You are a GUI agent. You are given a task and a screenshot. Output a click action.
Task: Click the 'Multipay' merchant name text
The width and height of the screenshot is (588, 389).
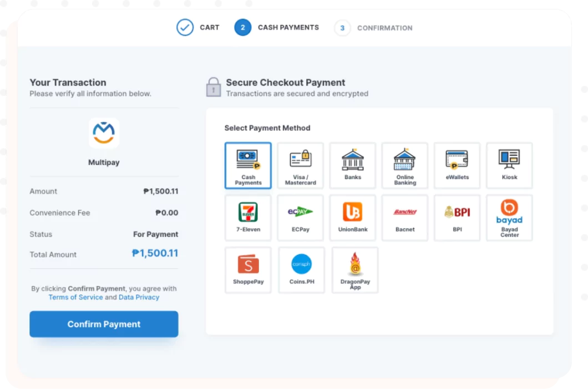click(104, 162)
